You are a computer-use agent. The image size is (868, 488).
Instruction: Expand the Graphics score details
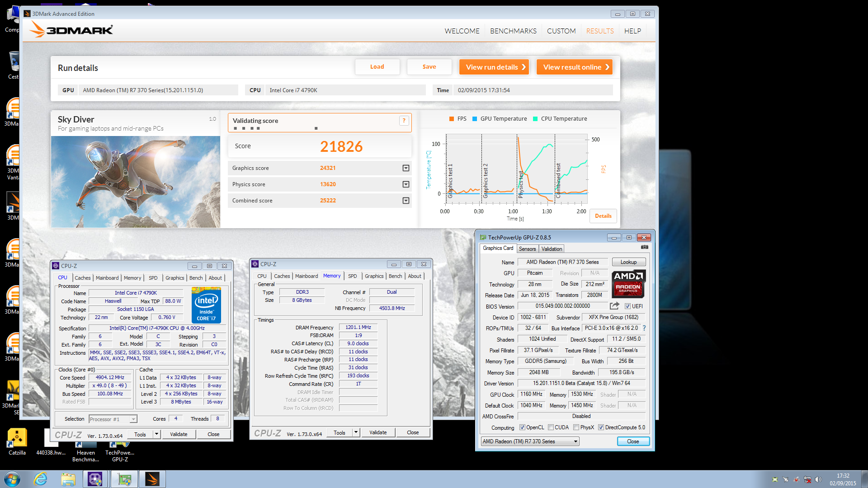point(406,168)
